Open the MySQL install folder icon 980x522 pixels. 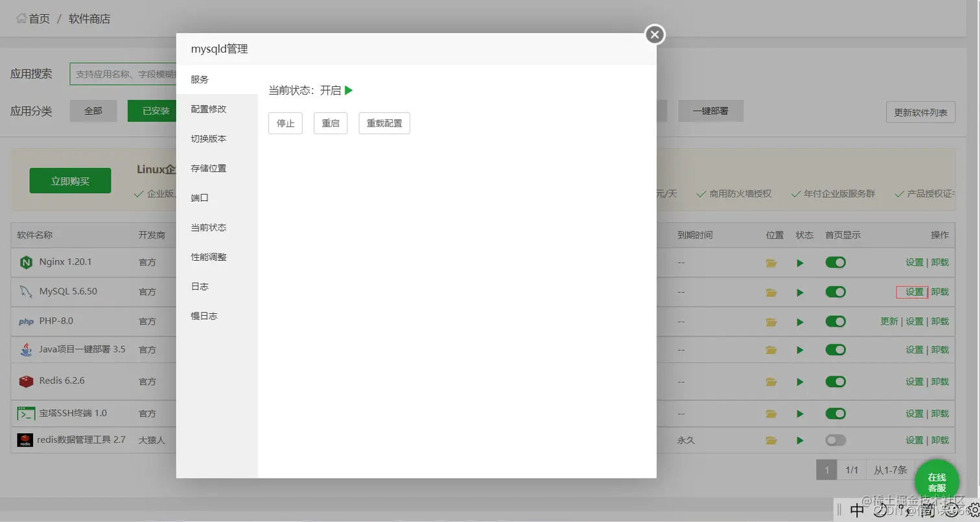771,292
